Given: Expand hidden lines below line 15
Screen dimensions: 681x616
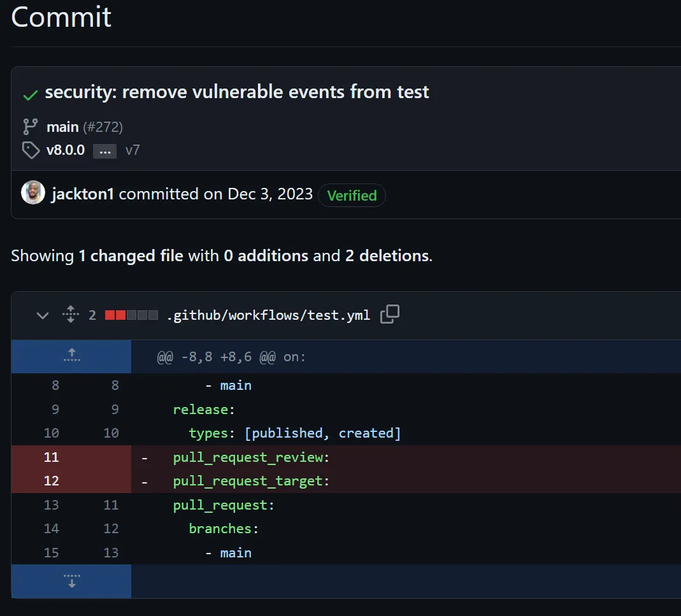Looking at the screenshot, I should tap(71, 580).
